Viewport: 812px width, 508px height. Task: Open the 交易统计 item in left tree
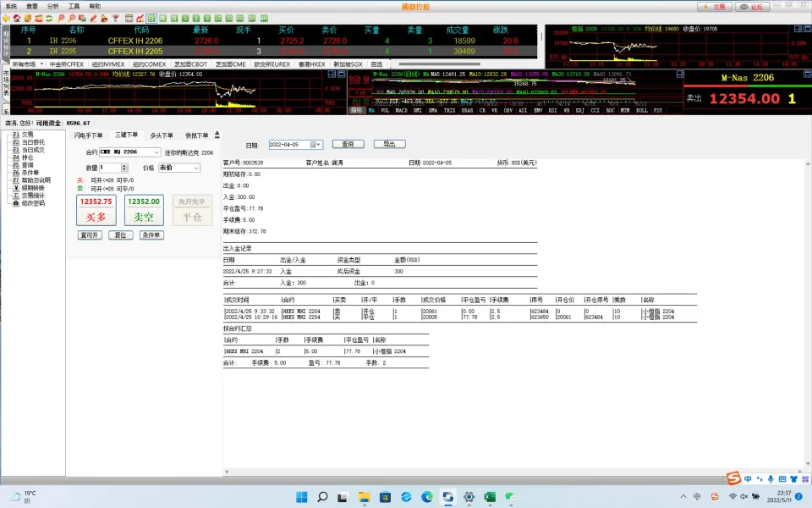pyautogui.click(x=33, y=196)
